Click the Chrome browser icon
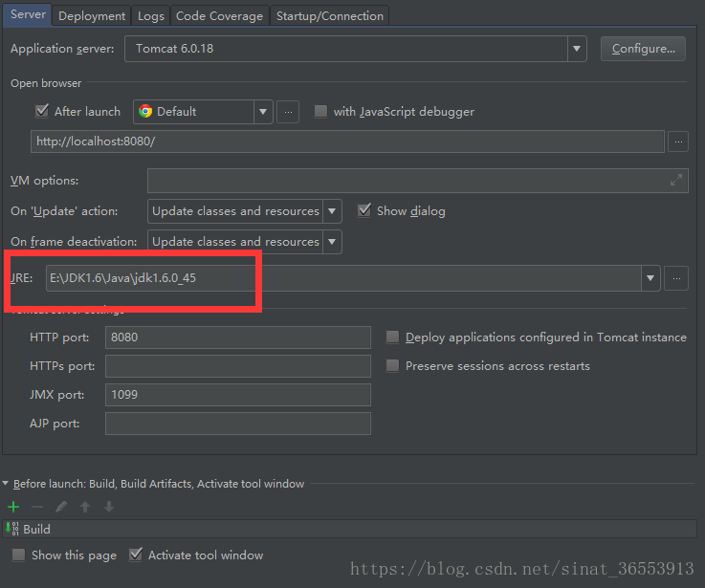Image resolution: width=705 pixels, height=588 pixels. (145, 111)
